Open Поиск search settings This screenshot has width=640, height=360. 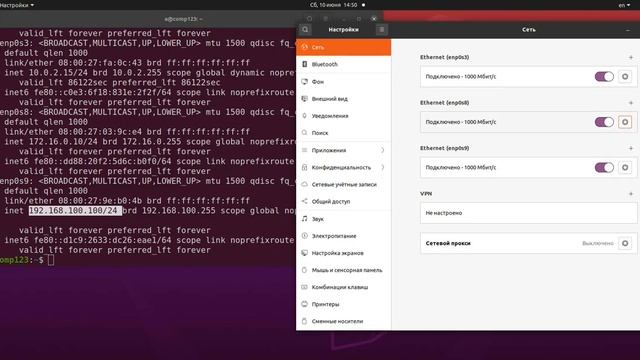point(344,133)
